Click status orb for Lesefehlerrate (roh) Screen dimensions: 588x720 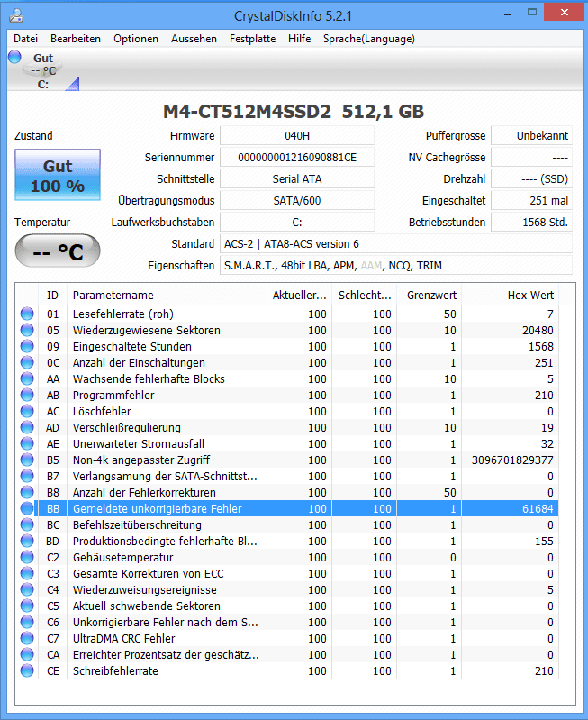pos(27,314)
